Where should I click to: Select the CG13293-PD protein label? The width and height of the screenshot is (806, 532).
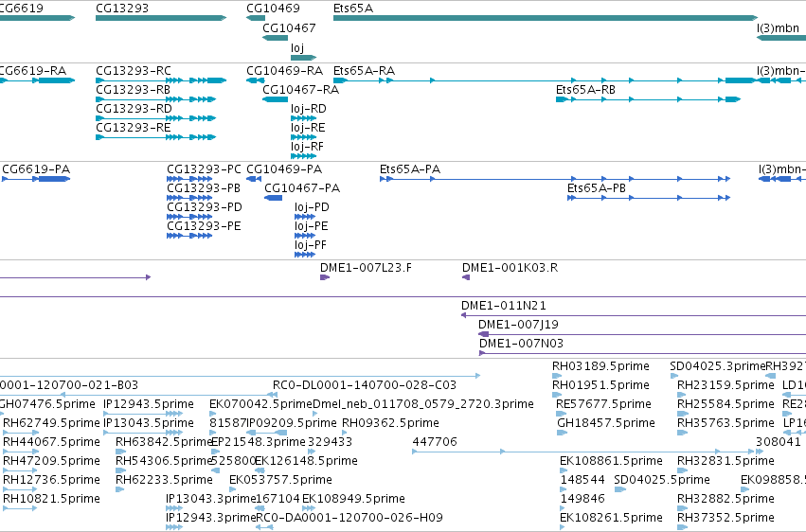[204, 207]
